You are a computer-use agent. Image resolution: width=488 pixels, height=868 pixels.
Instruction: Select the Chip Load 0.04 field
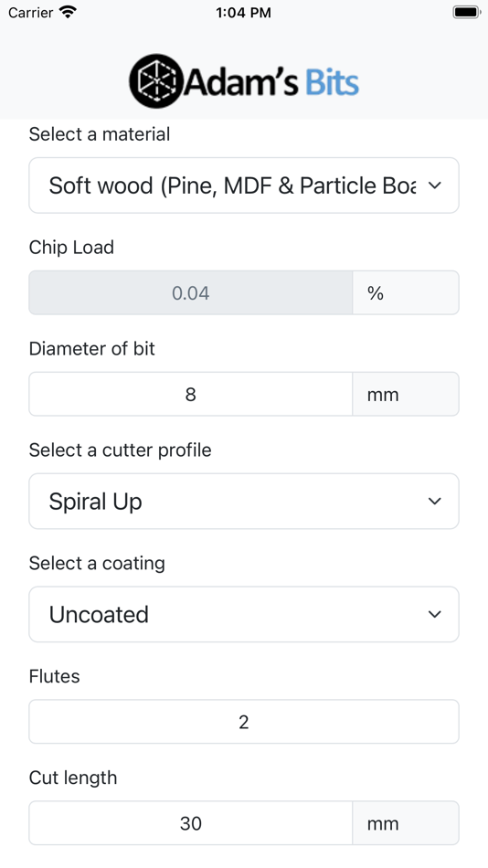(191, 293)
